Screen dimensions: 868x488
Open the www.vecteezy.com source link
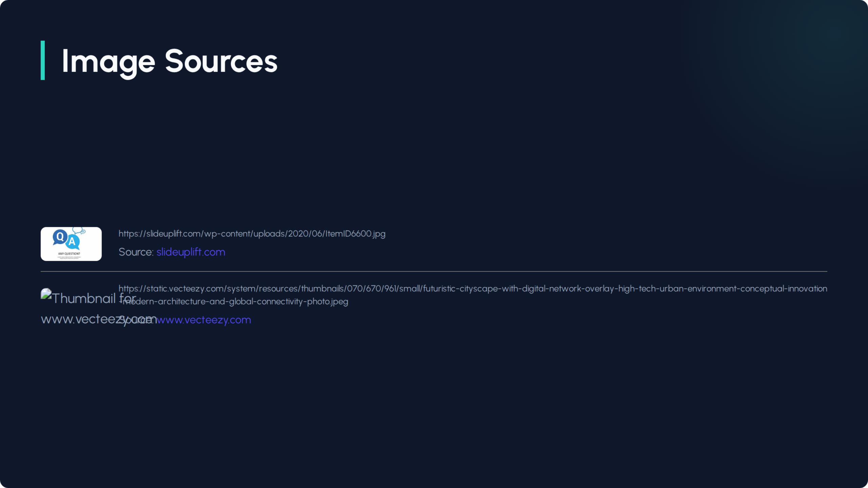(203, 320)
